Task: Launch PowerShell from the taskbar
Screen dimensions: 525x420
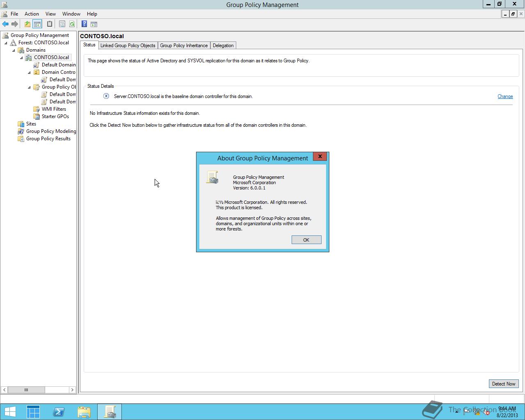Action: click(59, 412)
